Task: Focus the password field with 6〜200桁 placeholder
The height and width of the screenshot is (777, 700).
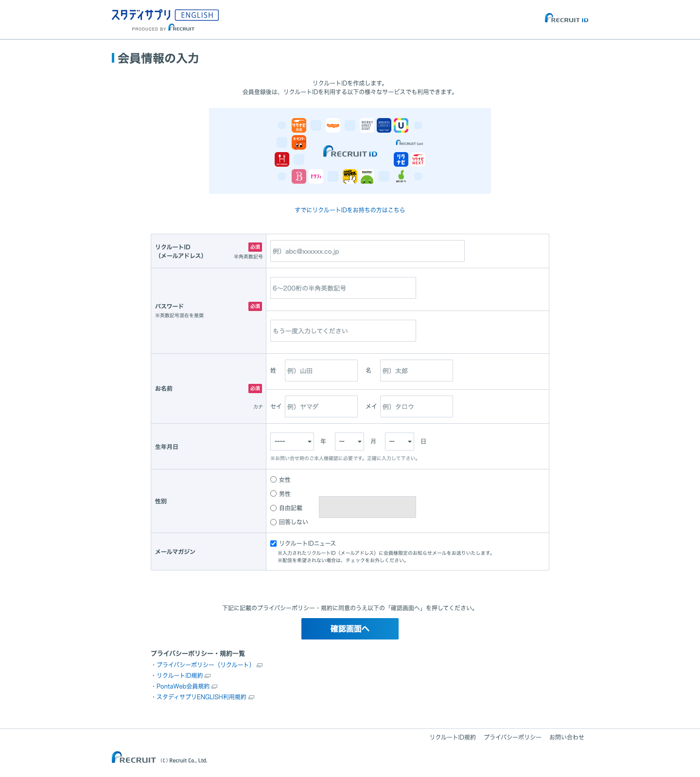Action: coord(343,288)
